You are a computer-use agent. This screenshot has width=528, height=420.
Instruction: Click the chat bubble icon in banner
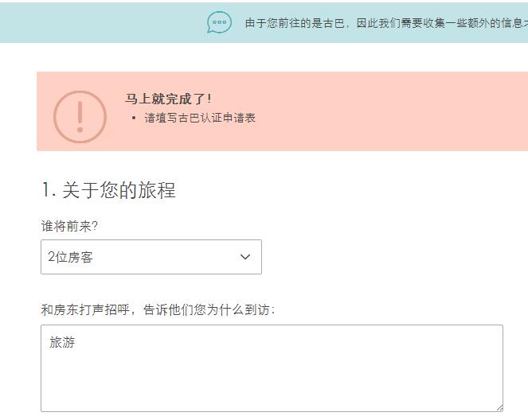219,22
